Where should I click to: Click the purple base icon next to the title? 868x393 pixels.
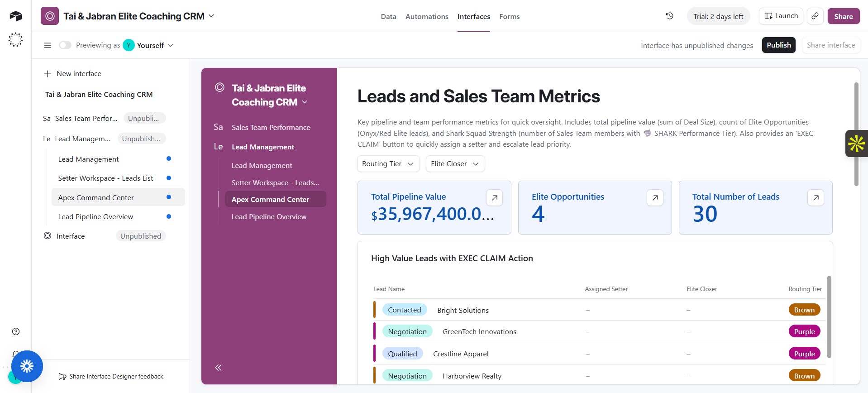pyautogui.click(x=50, y=16)
